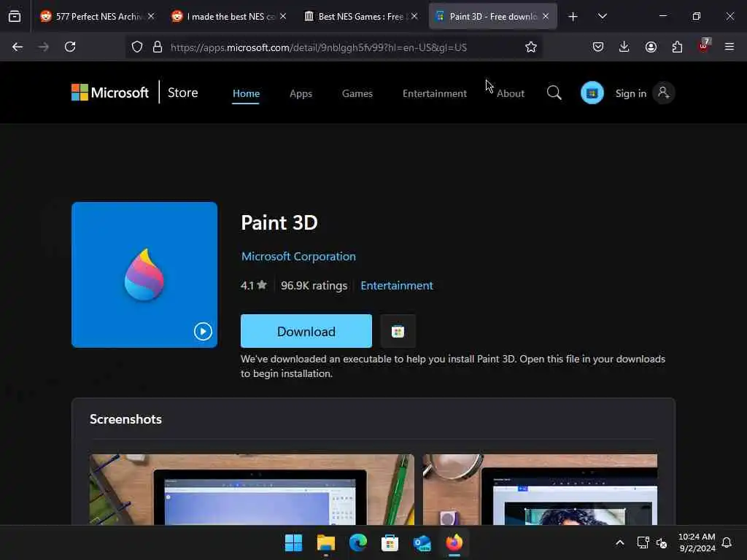This screenshot has width=747, height=560.
Task: Go back to previous page
Action: coord(18,47)
